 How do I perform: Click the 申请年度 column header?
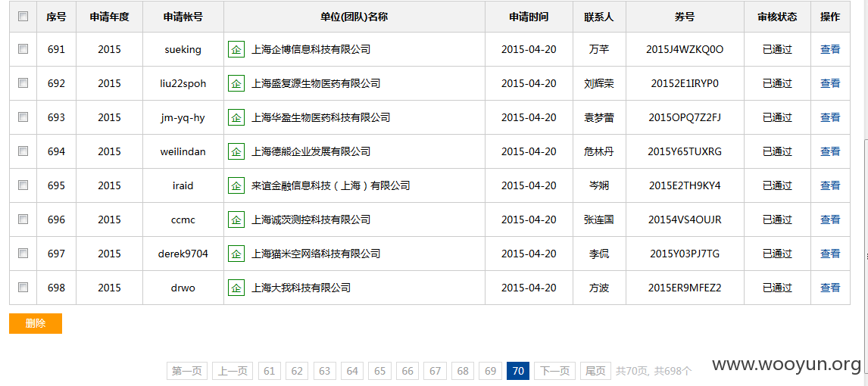[x=110, y=17]
